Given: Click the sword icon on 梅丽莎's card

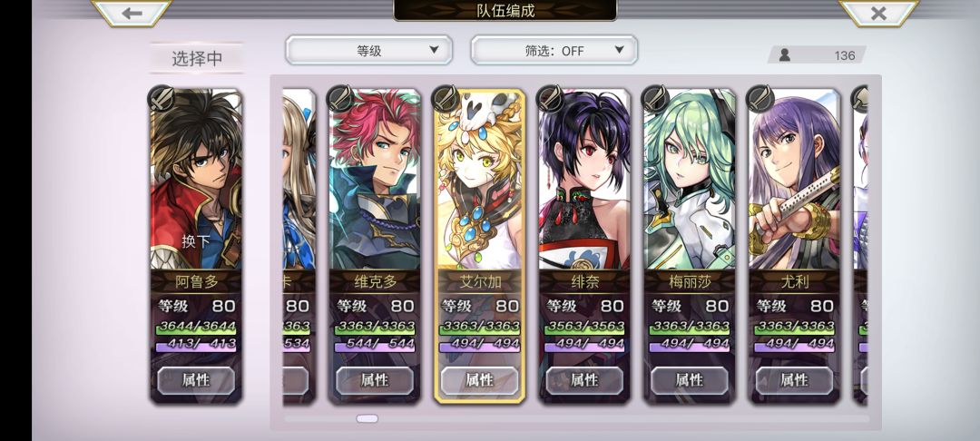Looking at the screenshot, I should [656, 99].
